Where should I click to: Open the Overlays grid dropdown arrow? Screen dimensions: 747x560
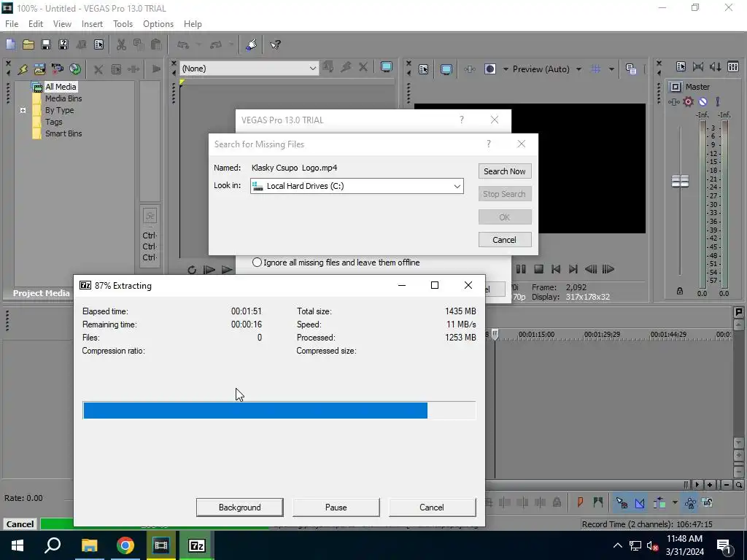coord(611,69)
